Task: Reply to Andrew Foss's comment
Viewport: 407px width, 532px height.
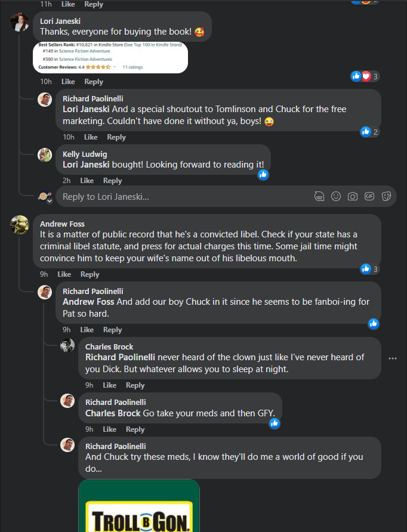Action: pyautogui.click(x=90, y=274)
